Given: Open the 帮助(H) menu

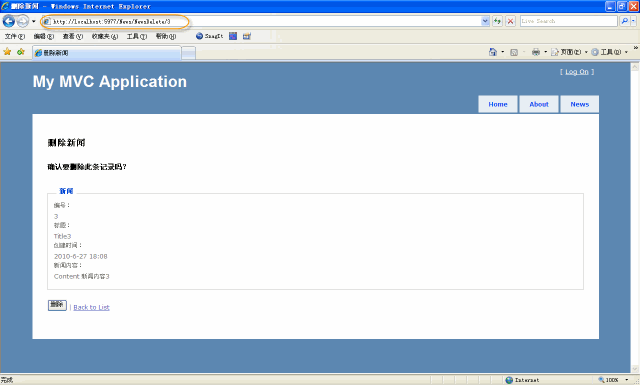Looking at the screenshot, I should point(166,36).
